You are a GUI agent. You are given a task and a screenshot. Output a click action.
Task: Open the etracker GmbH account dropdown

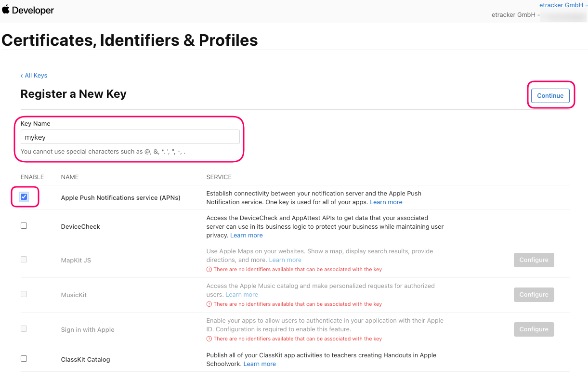pos(563,5)
